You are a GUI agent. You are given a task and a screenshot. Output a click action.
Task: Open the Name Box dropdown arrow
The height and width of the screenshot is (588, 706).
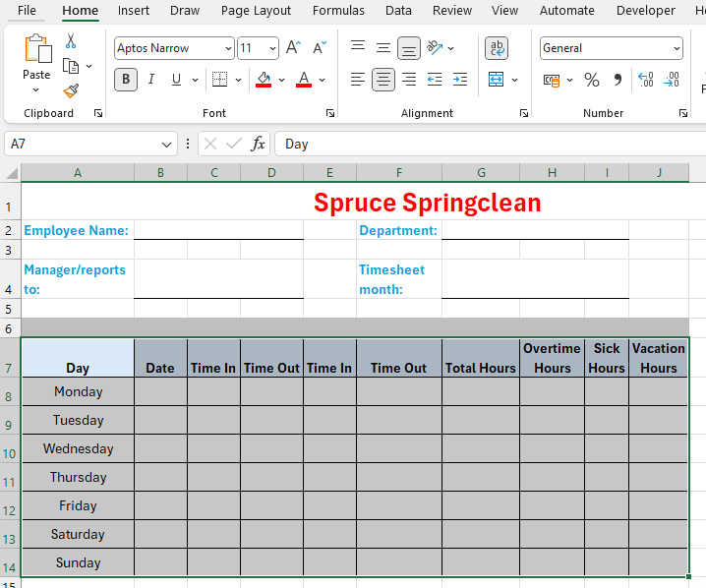click(x=166, y=145)
